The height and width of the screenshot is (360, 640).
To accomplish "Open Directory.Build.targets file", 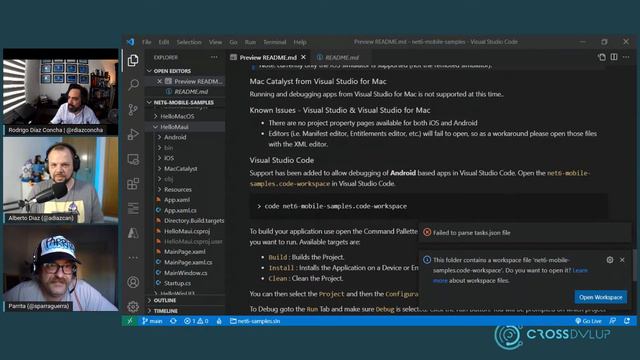I will [185, 221].
